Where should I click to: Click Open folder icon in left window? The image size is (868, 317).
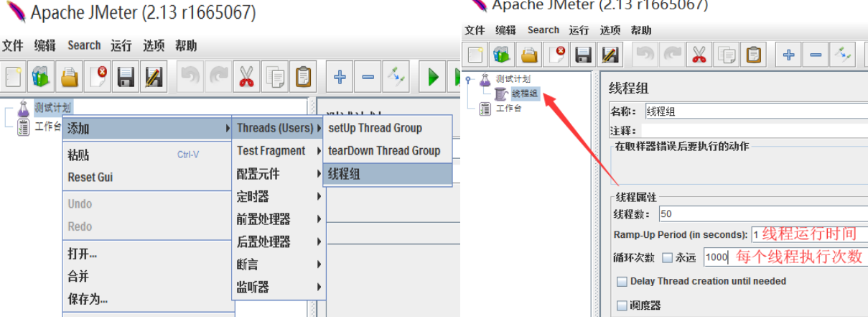click(x=69, y=77)
